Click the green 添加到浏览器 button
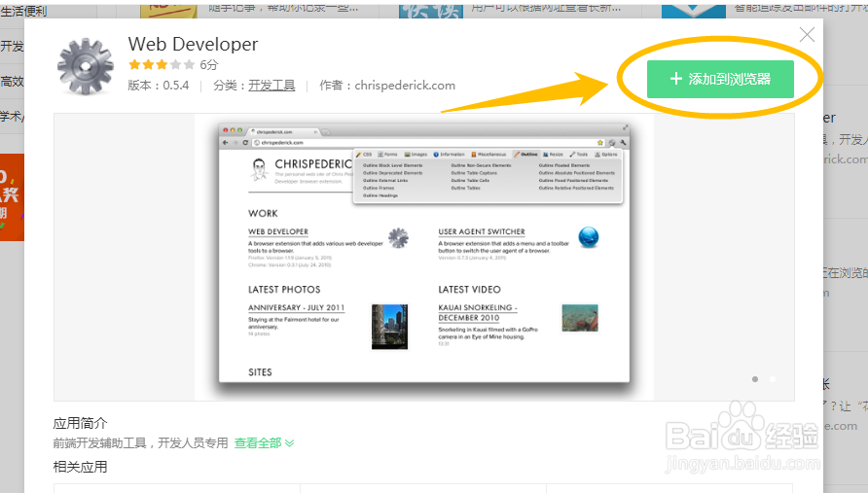 [x=720, y=79]
